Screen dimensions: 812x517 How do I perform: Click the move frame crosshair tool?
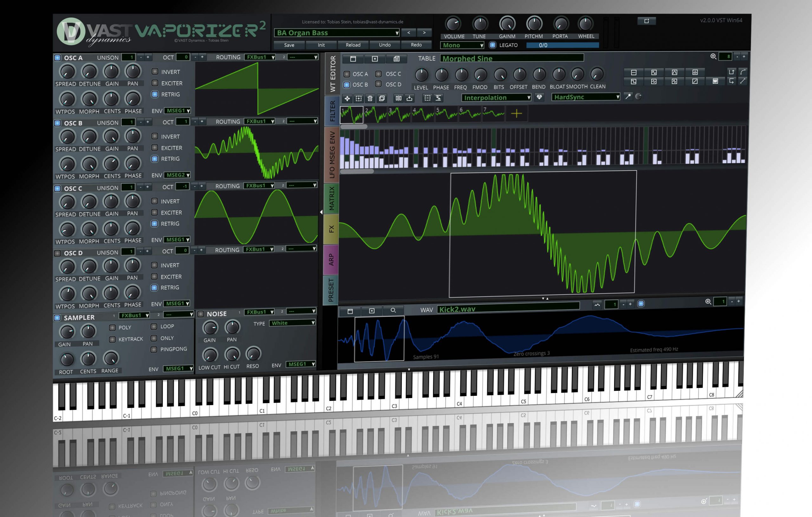pyautogui.click(x=347, y=98)
